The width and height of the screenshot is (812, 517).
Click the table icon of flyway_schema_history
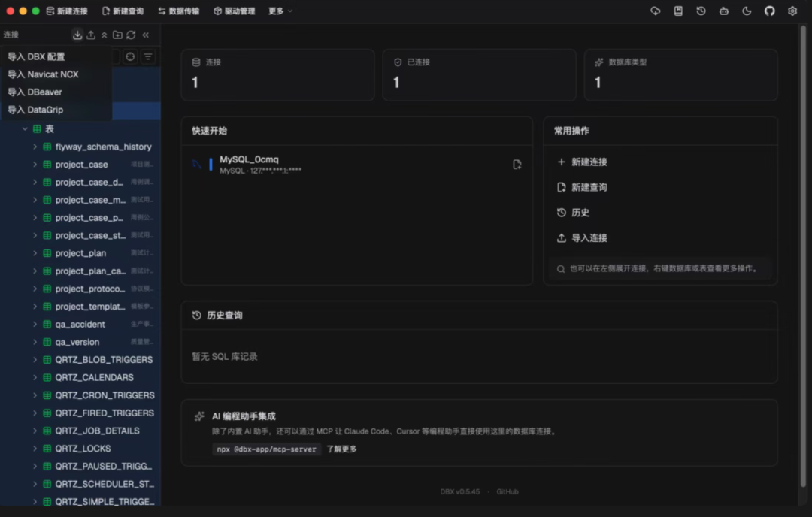[47, 147]
